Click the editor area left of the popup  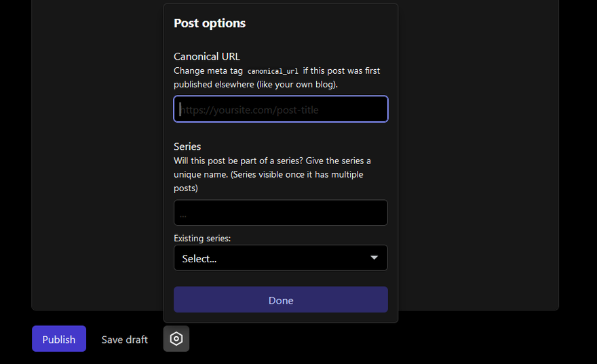(98, 152)
